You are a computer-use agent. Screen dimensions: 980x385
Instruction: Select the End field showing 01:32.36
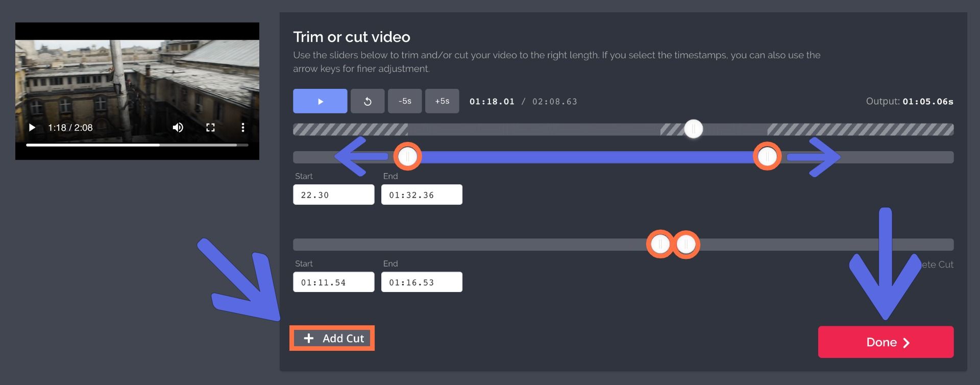[x=422, y=195]
